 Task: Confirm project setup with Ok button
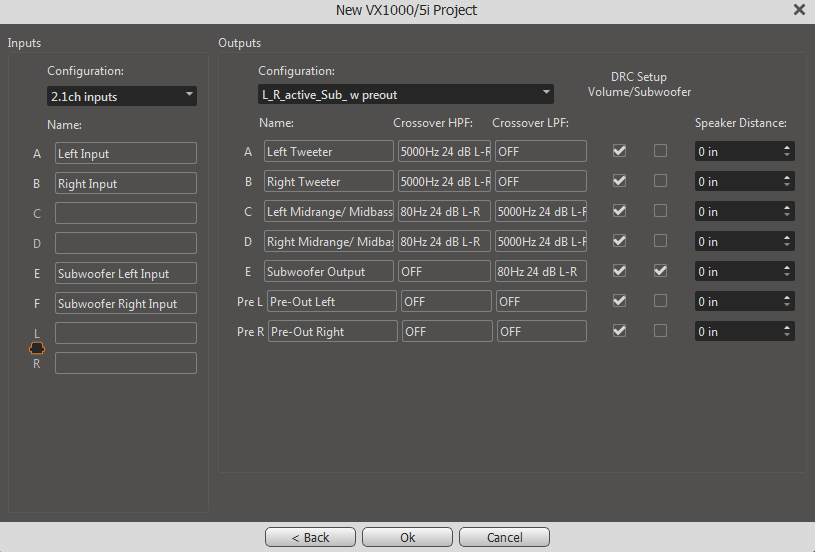[x=407, y=537]
